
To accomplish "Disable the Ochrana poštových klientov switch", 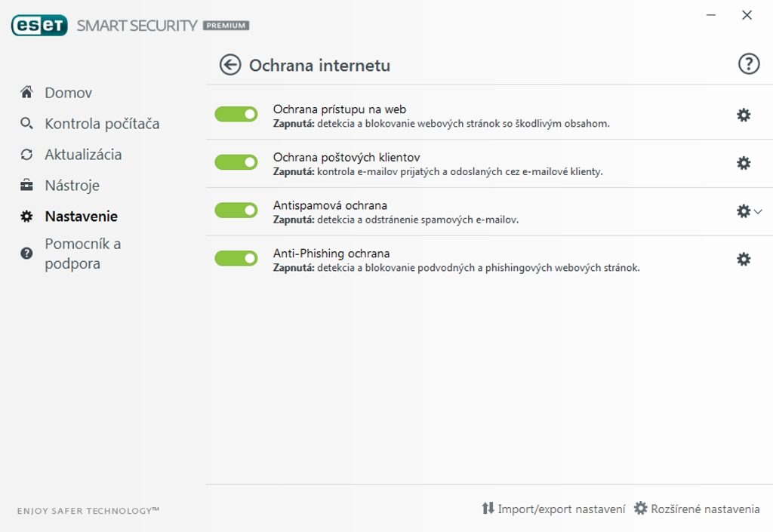I will click(236, 162).
